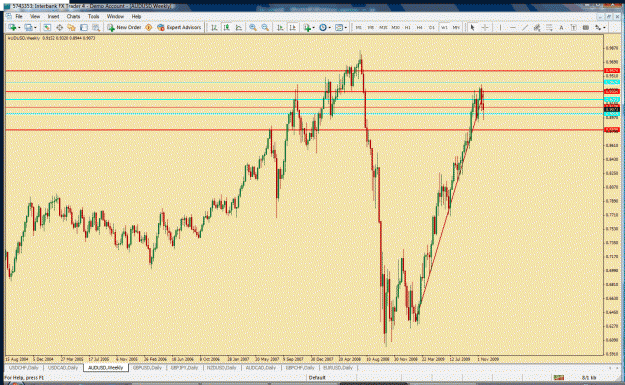Select the M30 timeframe

pyautogui.click(x=395, y=28)
